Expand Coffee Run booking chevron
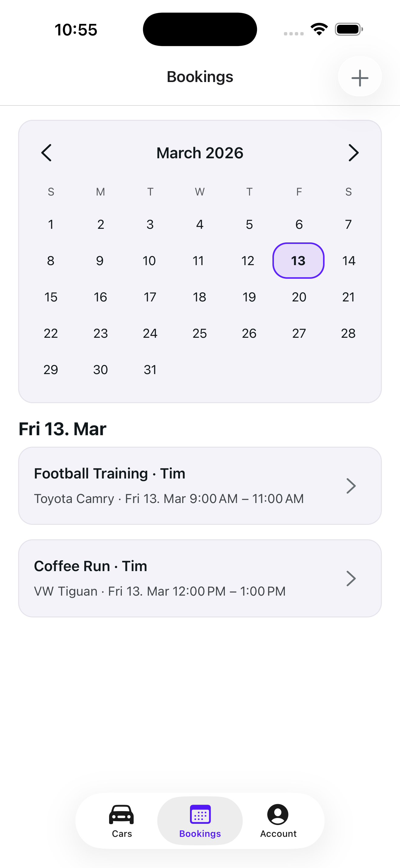 click(x=351, y=579)
